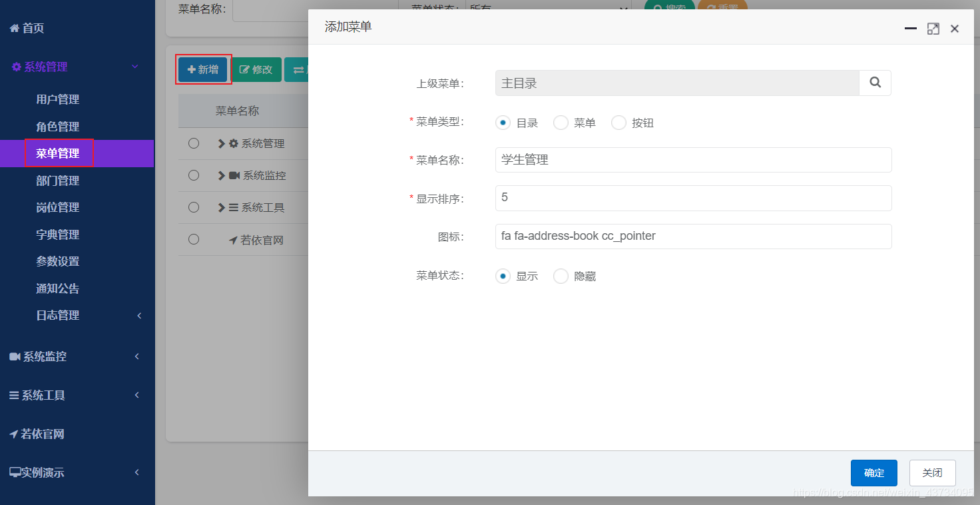Collapse the 系统管理 sidebar section arrow
Screen dimensions: 980x505
point(135,67)
